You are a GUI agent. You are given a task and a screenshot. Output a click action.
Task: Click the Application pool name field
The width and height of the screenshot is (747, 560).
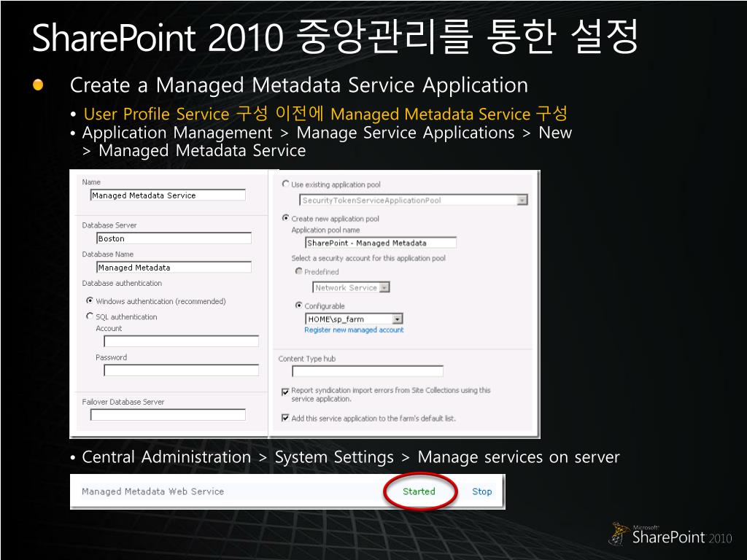pos(381,243)
